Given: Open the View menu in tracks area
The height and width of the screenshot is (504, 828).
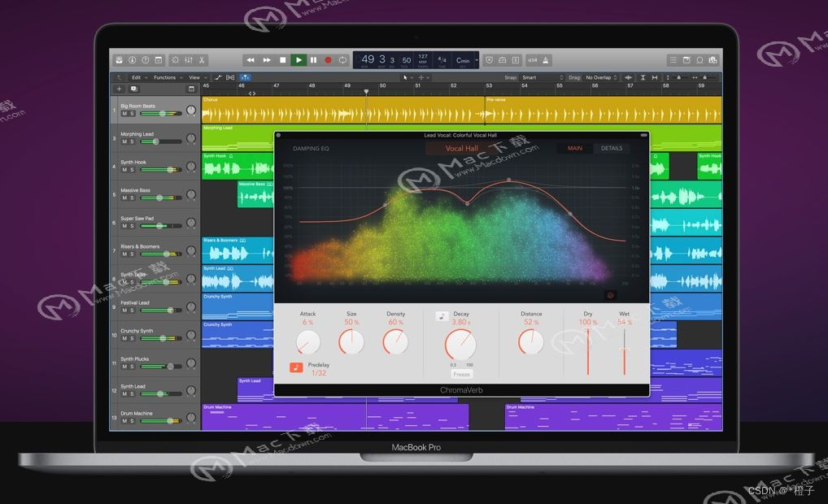Looking at the screenshot, I should point(197,77).
